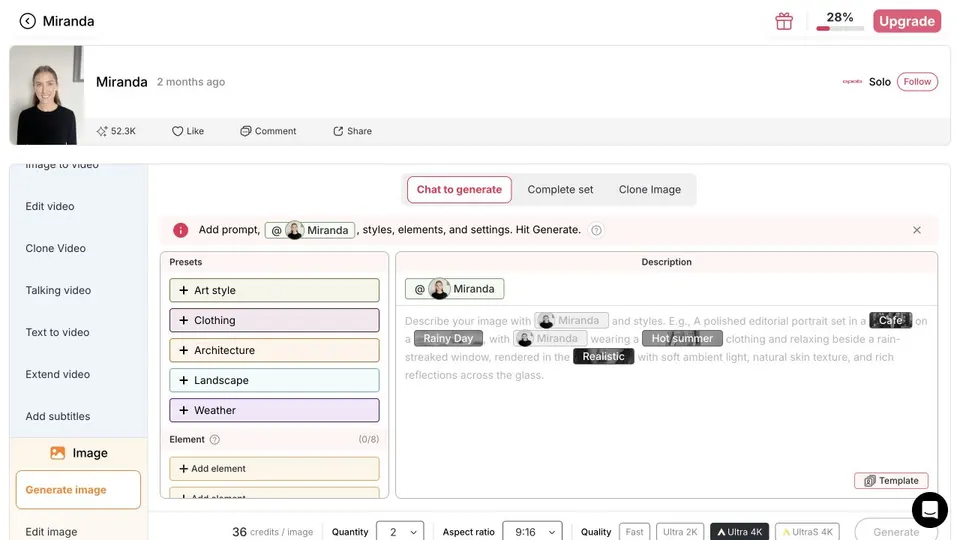Click the sparkle icon beside 52.3K
The height and width of the screenshot is (540, 960).
click(102, 131)
